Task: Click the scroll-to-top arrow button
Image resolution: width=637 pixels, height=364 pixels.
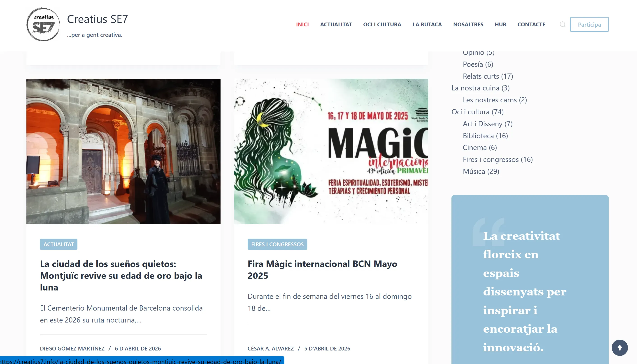Action: click(x=619, y=348)
